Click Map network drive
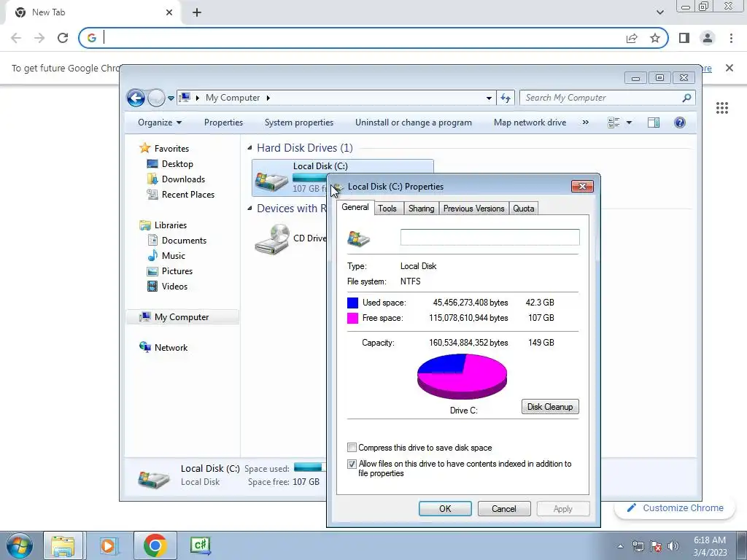 pyautogui.click(x=530, y=122)
